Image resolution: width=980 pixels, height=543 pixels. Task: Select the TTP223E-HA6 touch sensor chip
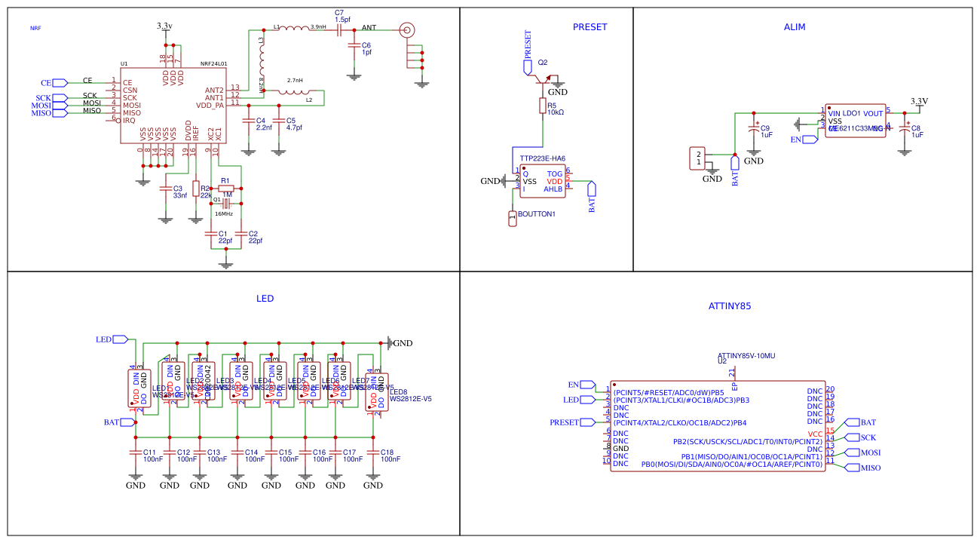[542, 181]
